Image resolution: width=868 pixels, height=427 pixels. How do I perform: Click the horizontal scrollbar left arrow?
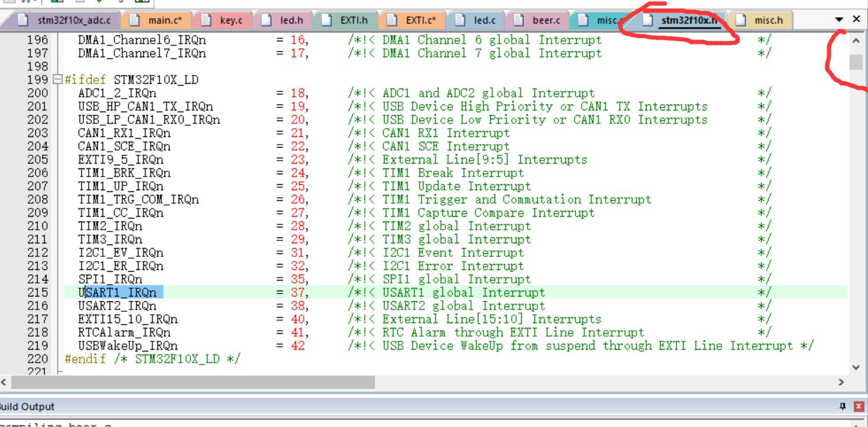pos(5,382)
